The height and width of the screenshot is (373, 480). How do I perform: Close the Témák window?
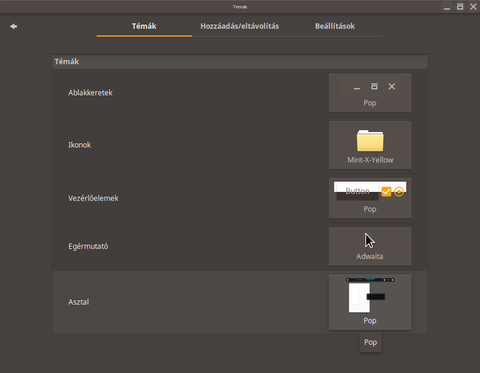473,7
